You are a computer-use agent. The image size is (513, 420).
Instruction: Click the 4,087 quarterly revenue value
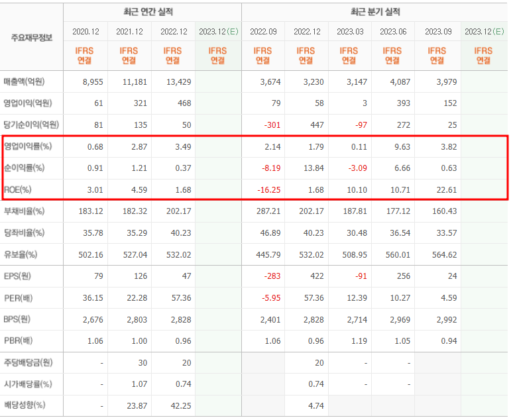pyautogui.click(x=400, y=81)
